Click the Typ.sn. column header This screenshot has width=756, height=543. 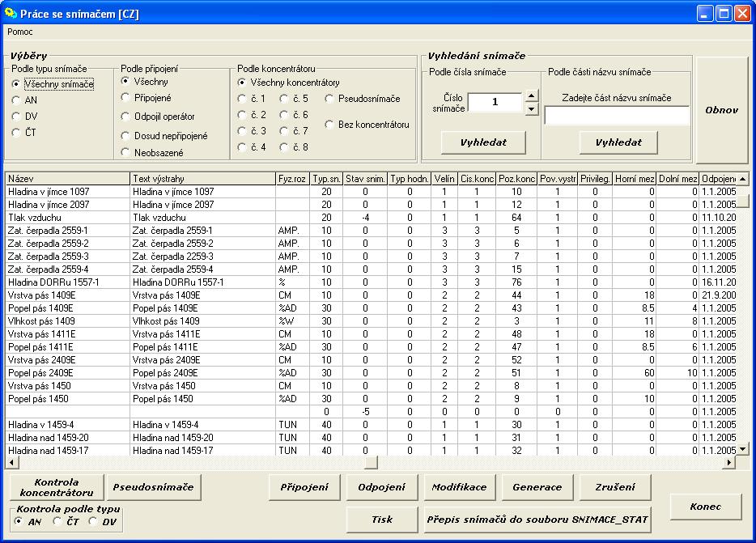pos(326,179)
